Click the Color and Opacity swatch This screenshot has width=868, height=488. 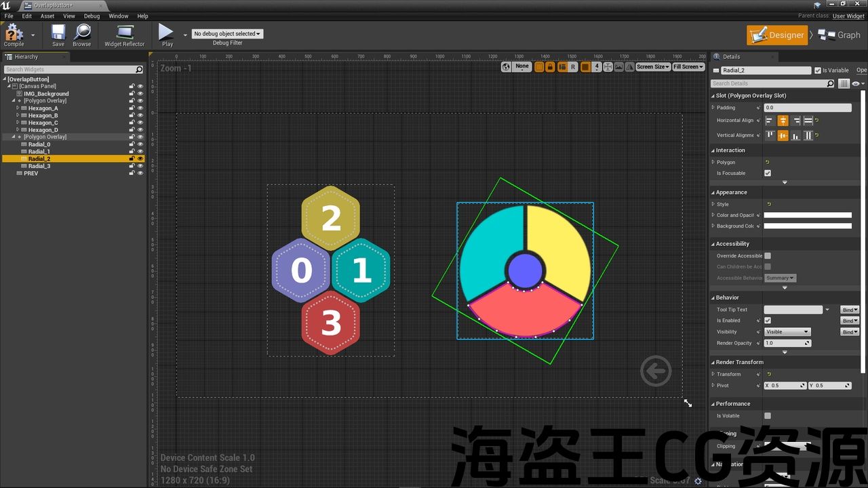point(808,216)
